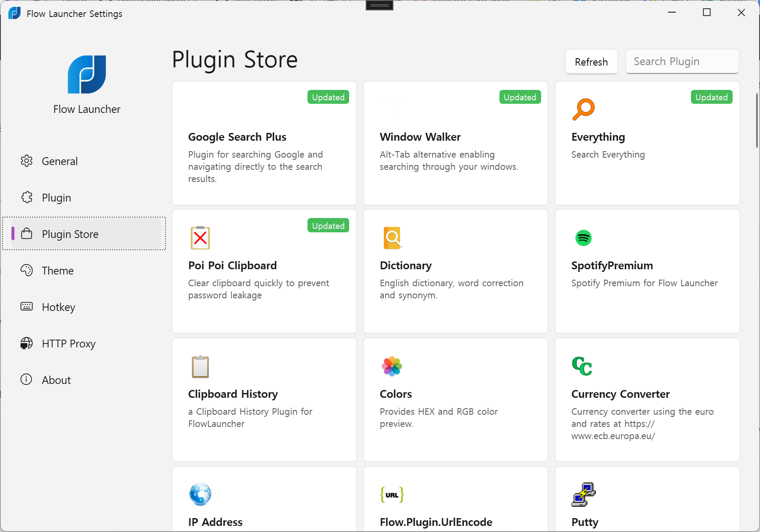Viewport: 760px width, 532px height.
Task: Click the Plugin Store bag icon
Action: (26, 234)
